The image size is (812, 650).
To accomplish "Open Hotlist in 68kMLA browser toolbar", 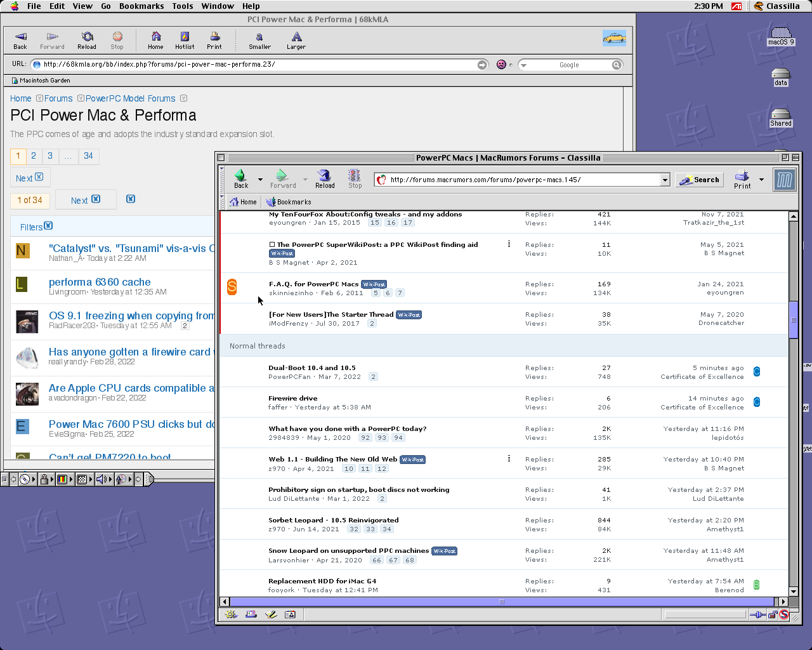I will pyautogui.click(x=185, y=41).
